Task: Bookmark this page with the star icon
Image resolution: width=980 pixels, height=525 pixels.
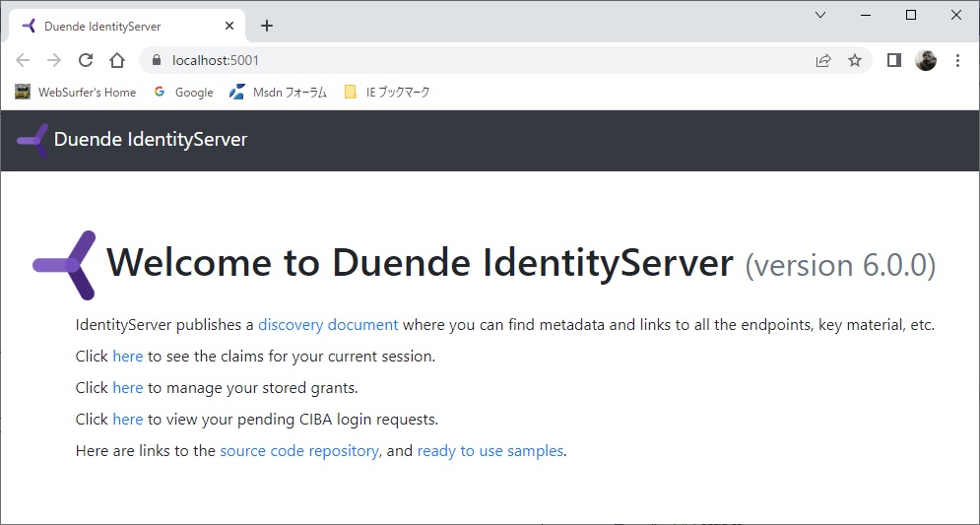Action: tap(854, 61)
